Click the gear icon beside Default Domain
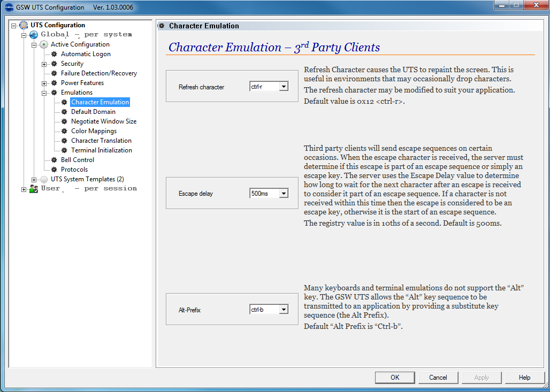 (x=64, y=112)
